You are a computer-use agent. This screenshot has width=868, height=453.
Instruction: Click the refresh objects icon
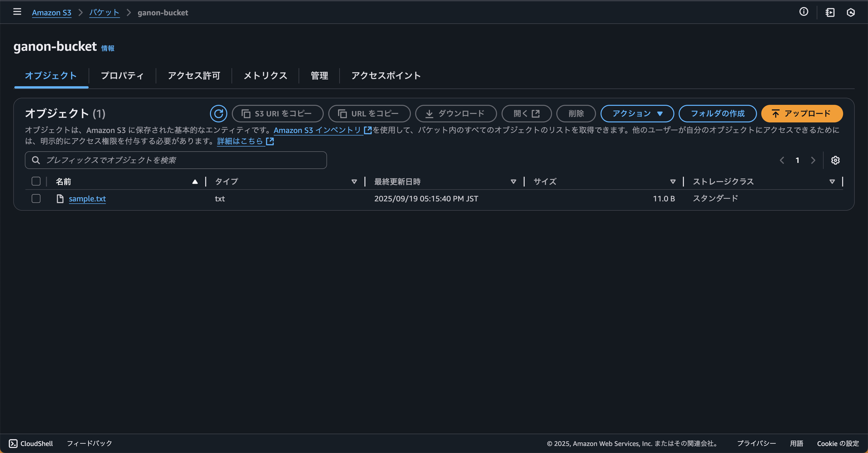pos(218,114)
